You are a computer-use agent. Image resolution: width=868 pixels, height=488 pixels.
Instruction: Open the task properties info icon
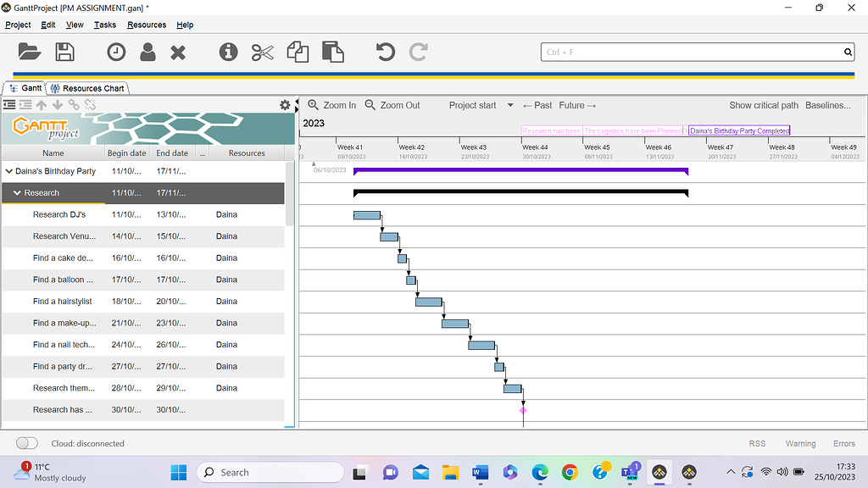pyautogui.click(x=227, y=52)
